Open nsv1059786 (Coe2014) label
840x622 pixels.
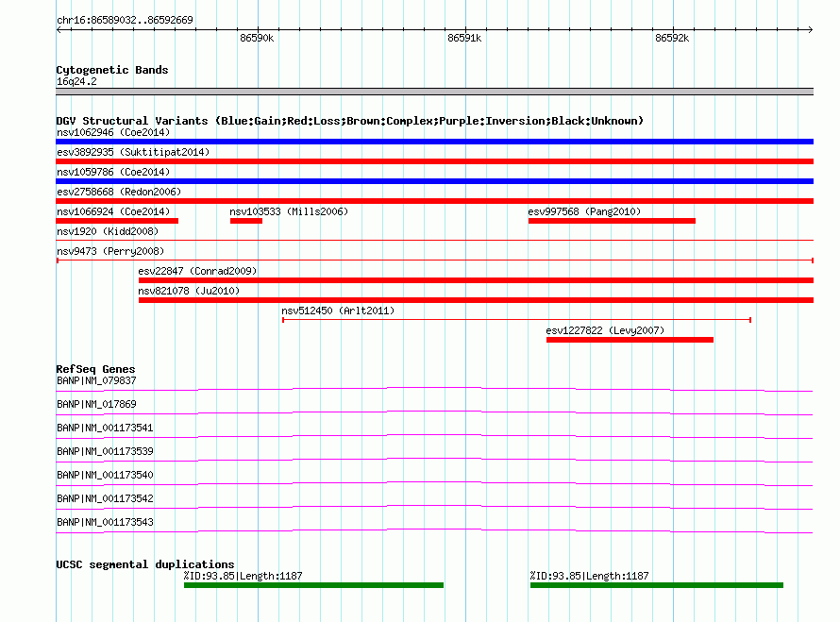tap(113, 172)
